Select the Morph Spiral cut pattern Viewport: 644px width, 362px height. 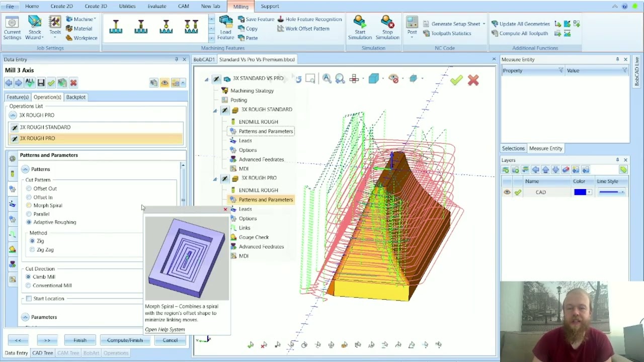pyautogui.click(x=29, y=205)
